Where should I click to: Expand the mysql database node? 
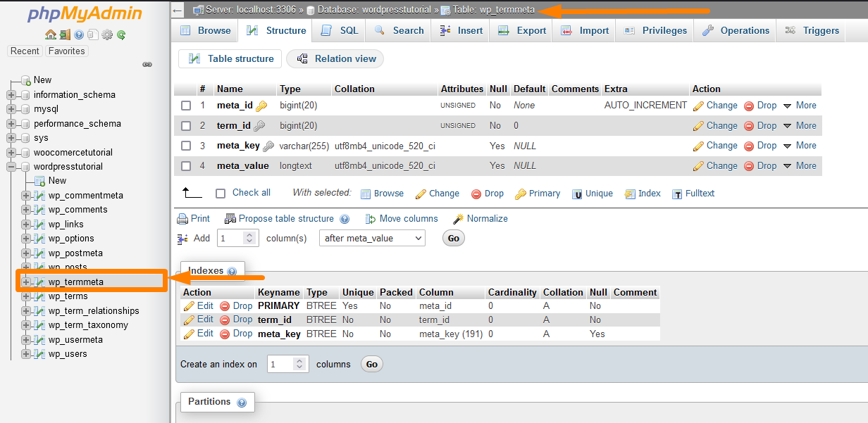point(11,109)
